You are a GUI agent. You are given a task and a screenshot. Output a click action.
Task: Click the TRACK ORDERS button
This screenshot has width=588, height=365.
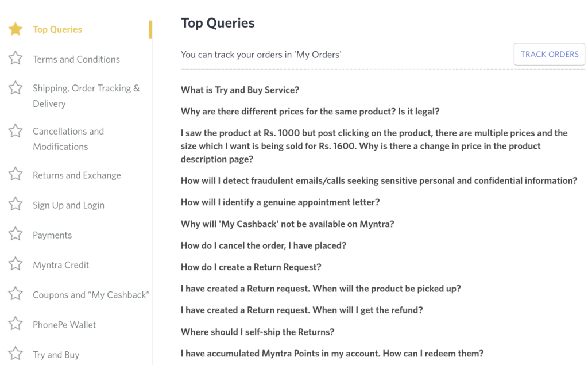pos(549,53)
